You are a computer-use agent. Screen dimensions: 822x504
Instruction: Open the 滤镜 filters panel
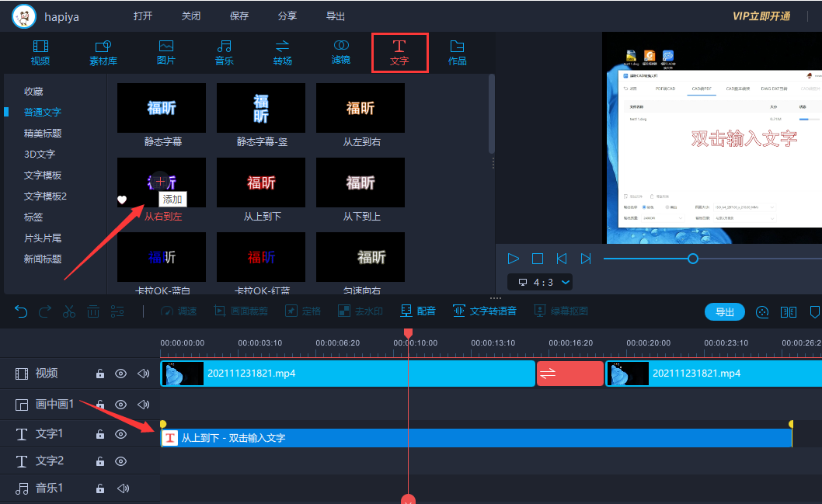pyautogui.click(x=340, y=53)
